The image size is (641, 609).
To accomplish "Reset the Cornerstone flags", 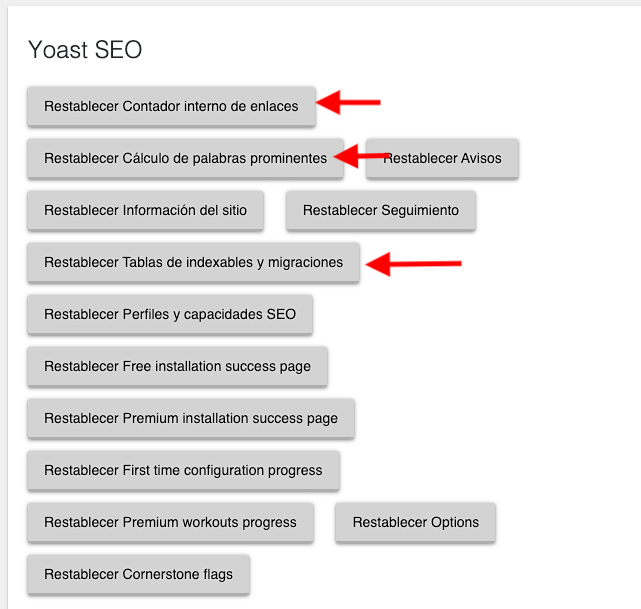I will [x=139, y=574].
